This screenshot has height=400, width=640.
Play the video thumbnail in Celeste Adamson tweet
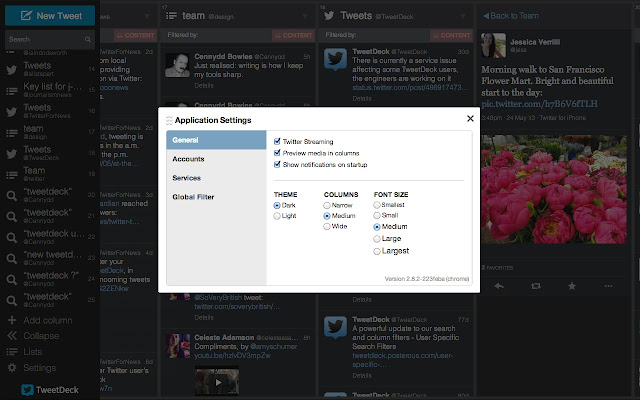217,382
